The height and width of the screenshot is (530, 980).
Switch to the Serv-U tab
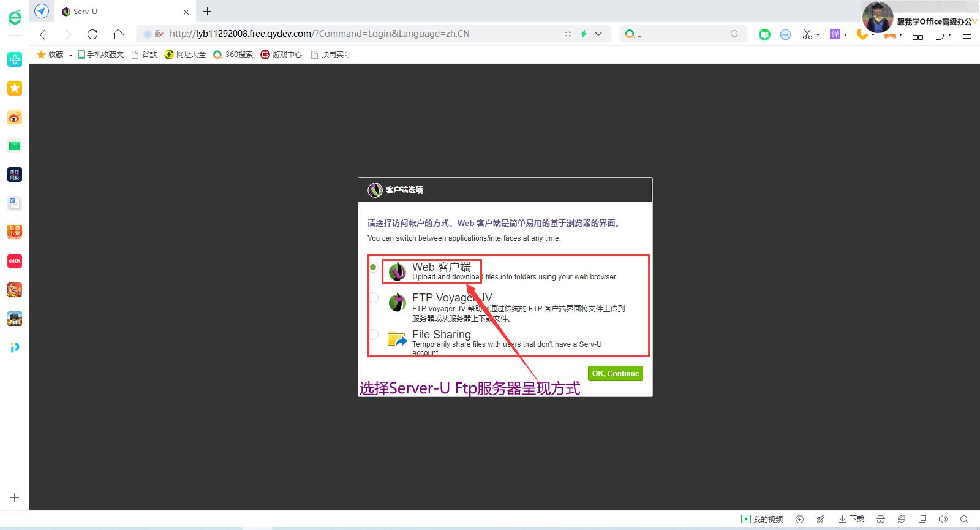click(126, 12)
